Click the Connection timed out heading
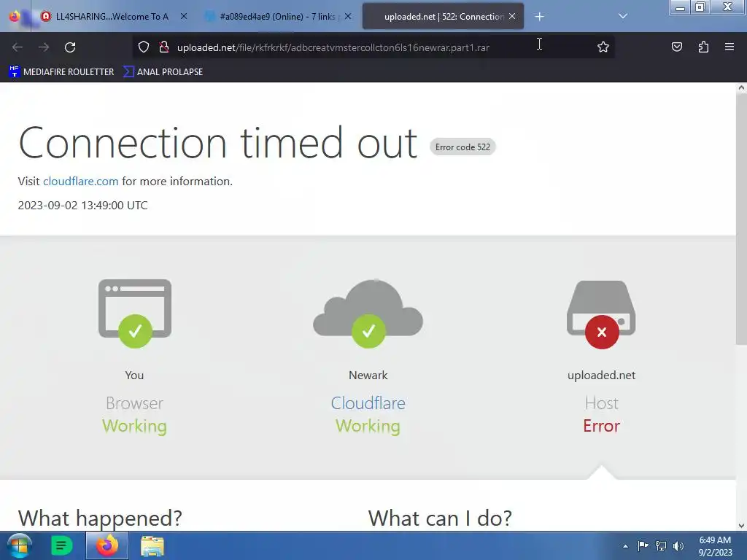This screenshot has width=747, height=560. tap(217, 142)
